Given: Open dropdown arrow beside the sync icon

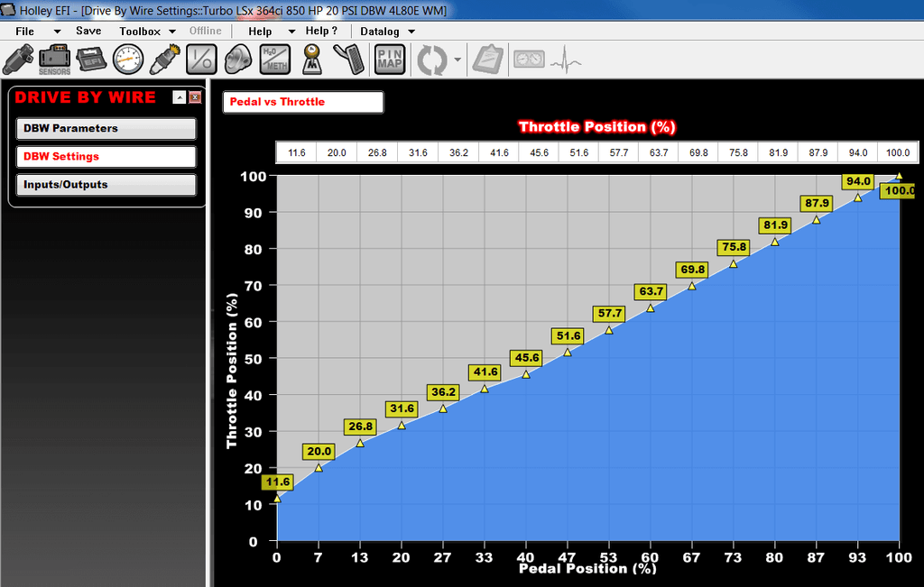Looking at the screenshot, I should pyautogui.click(x=458, y=61).
